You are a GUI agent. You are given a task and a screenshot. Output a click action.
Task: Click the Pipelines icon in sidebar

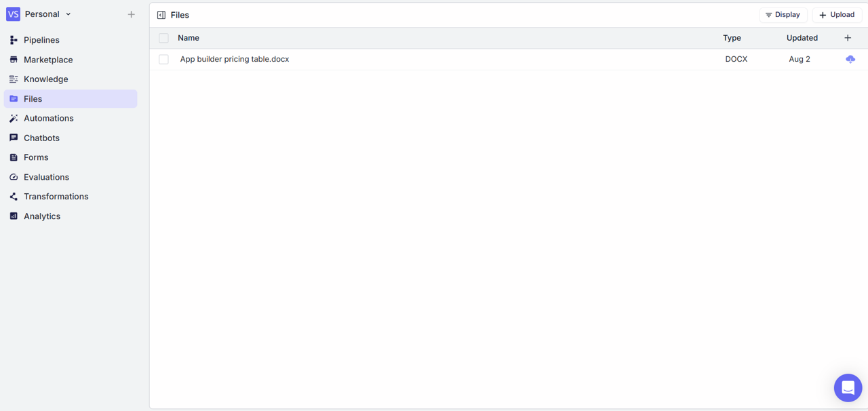coord(14,40)
